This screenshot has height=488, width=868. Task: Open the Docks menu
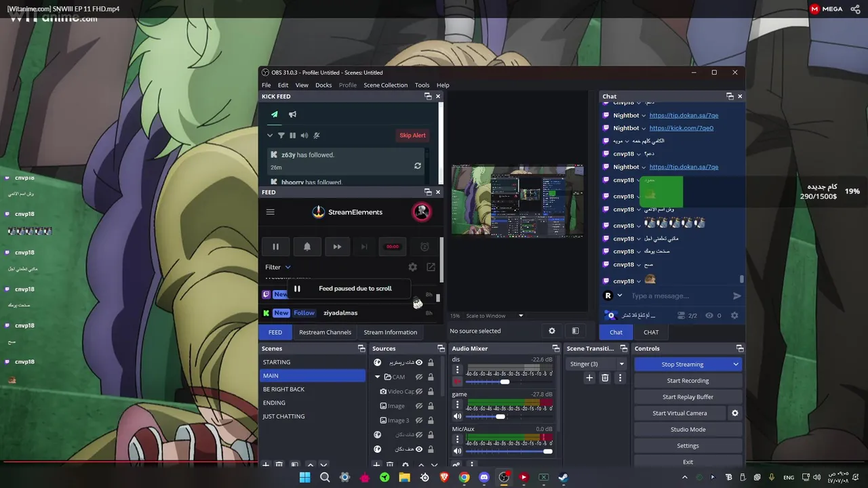click(x=323, y=85)
